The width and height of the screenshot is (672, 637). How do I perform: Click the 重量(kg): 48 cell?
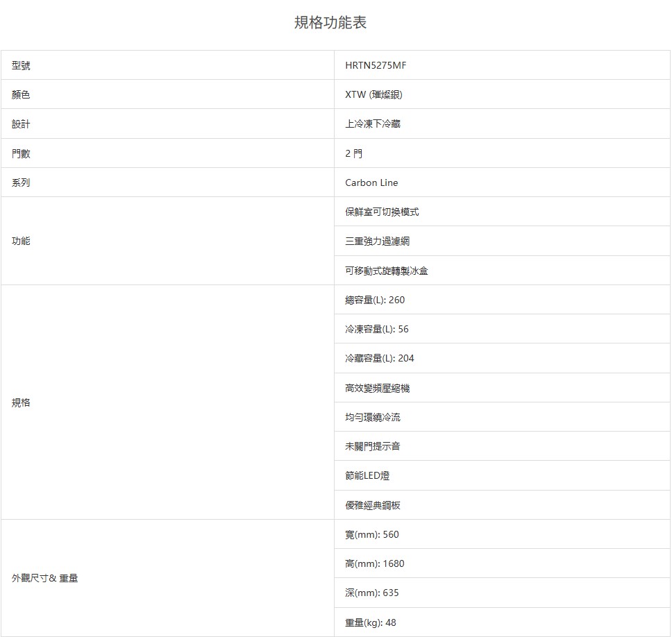370,622
